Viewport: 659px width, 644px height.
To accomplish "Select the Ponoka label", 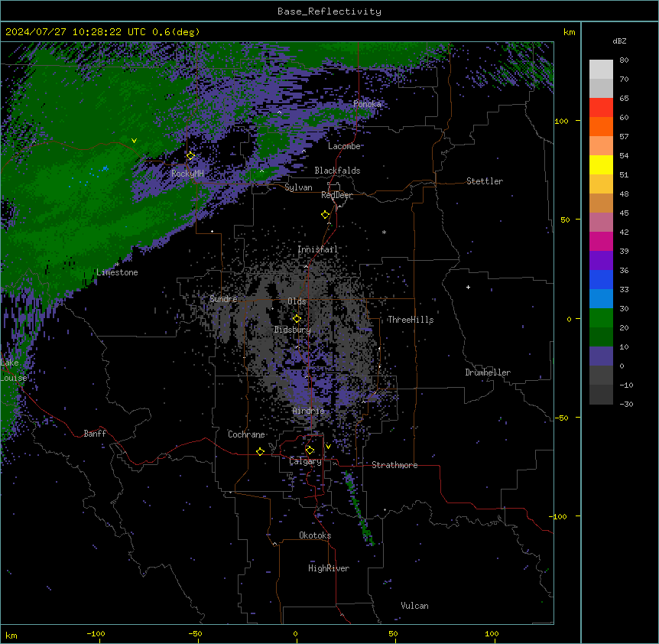I will coord(367,104).
